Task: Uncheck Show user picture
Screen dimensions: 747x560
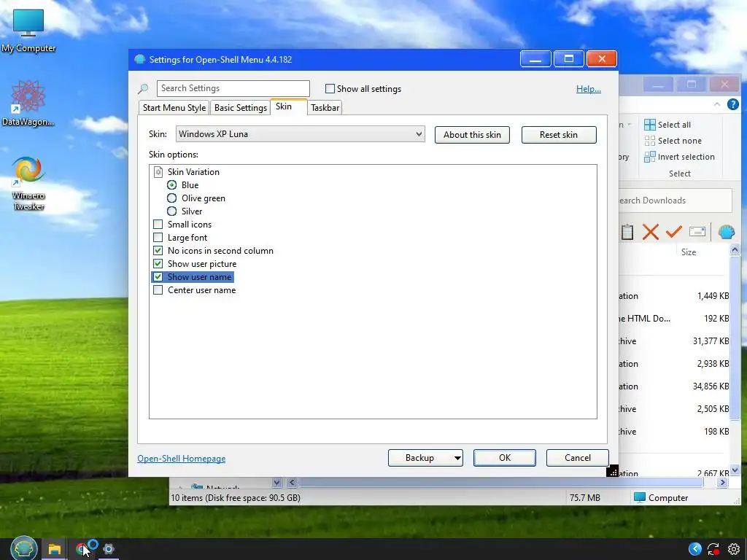Action: [158, 264]
